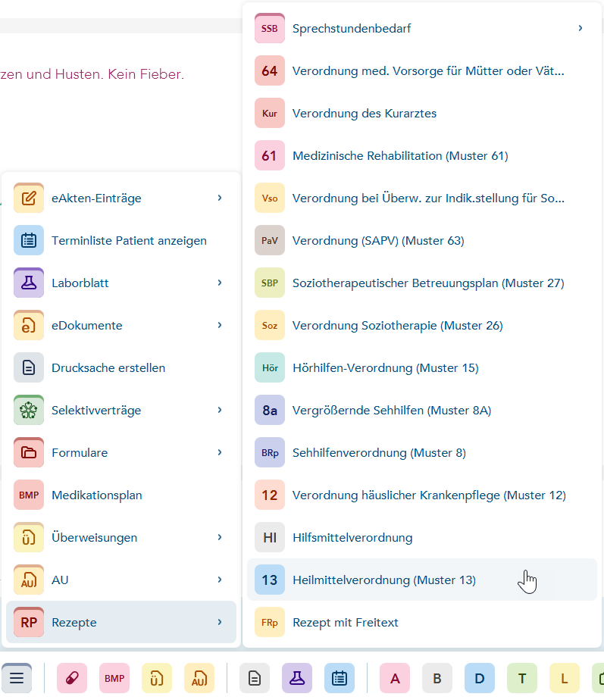Click the text 'Husten. Kein Fieber.'

tap(120, 74)
